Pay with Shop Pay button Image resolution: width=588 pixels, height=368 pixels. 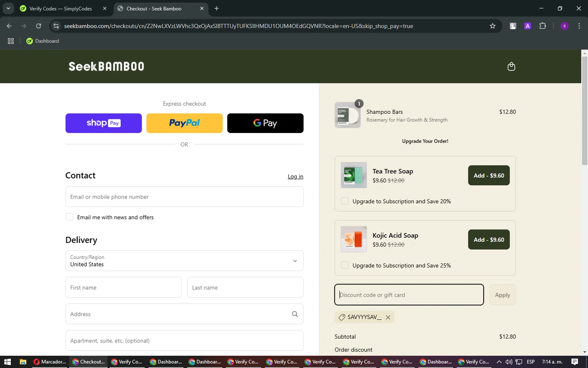tap(103, 123)
